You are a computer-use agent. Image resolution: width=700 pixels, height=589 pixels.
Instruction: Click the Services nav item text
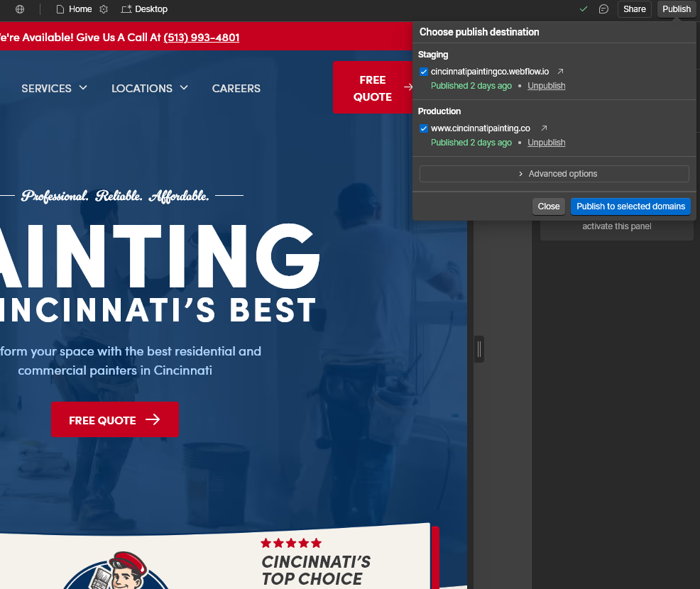click(46, 88)
